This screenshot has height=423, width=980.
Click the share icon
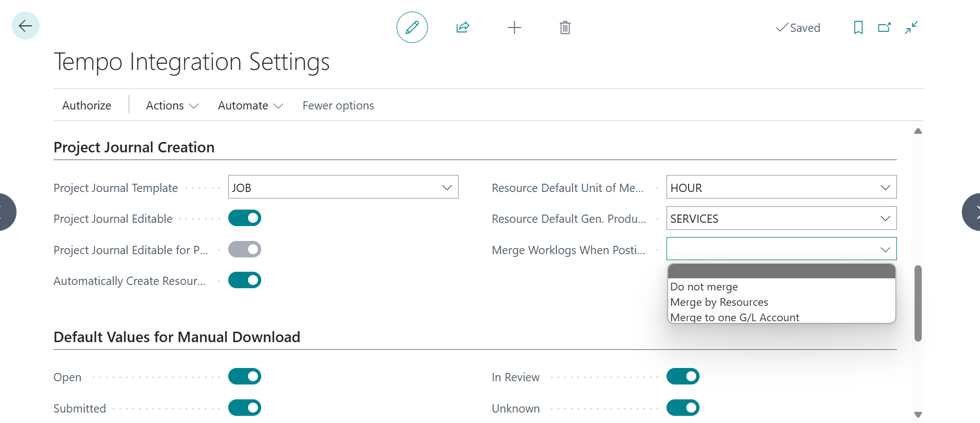[463, 28]
